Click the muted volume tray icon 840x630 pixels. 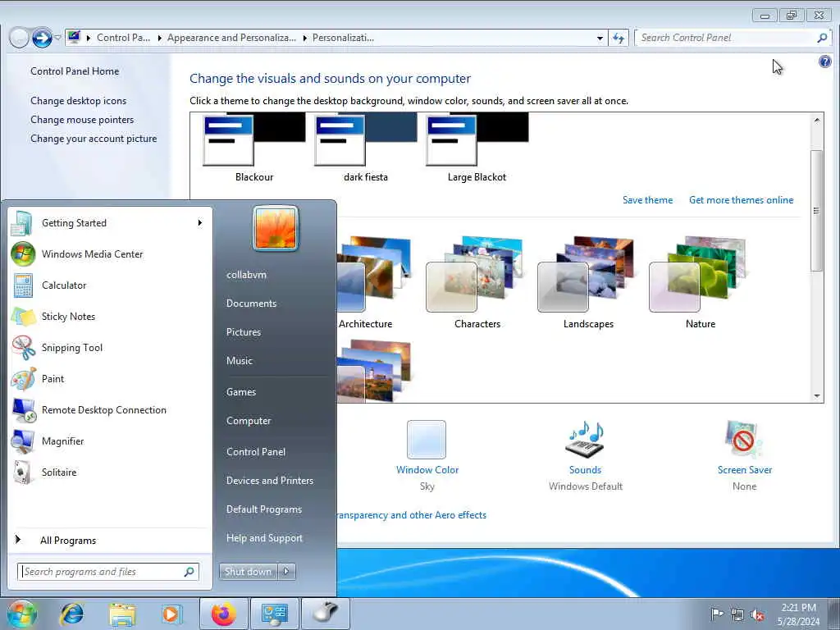pos(757,614)
